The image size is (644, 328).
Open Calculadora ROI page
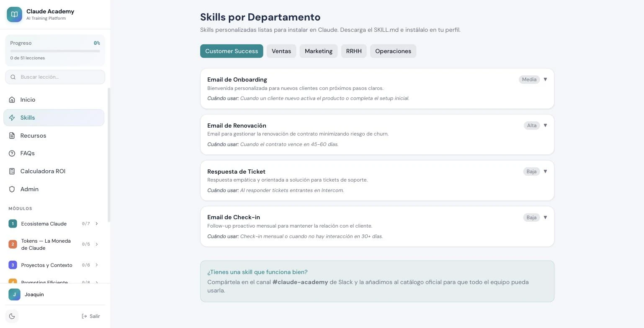pyautogui.click(x=54, y=171)
